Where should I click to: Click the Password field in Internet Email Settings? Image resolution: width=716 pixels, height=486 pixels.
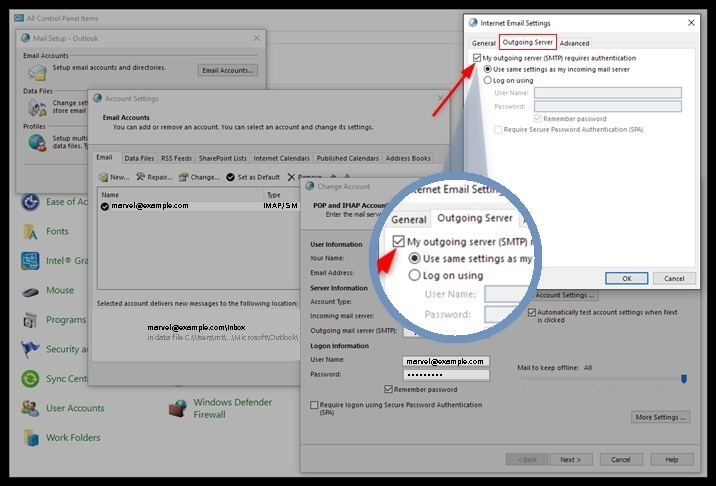(608, 106)
